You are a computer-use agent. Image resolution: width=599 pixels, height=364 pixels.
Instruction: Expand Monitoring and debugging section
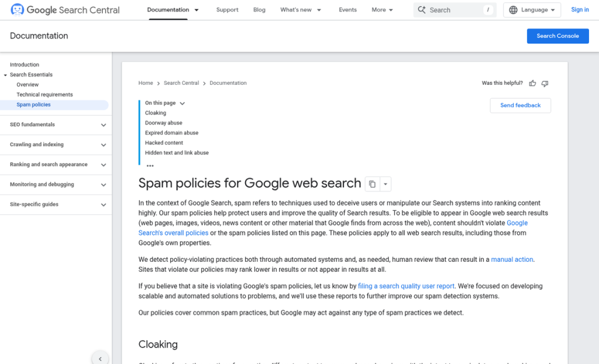coord(104,185)
